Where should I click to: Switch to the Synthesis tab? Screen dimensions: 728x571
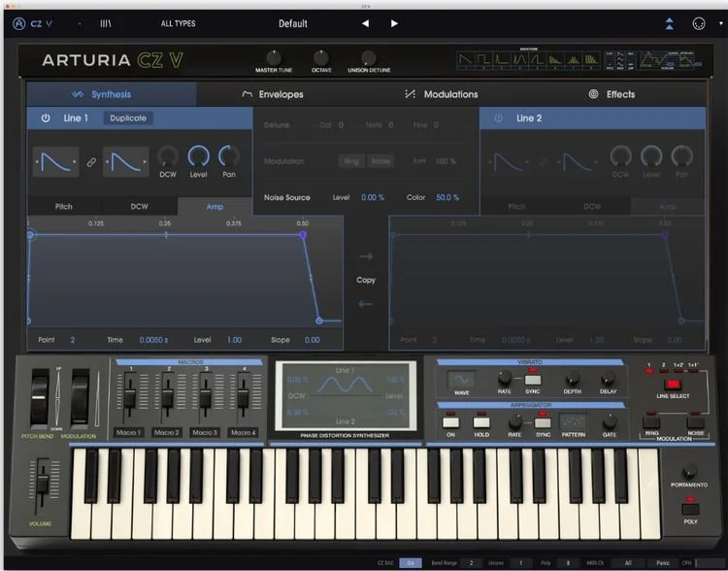(112, 94)
